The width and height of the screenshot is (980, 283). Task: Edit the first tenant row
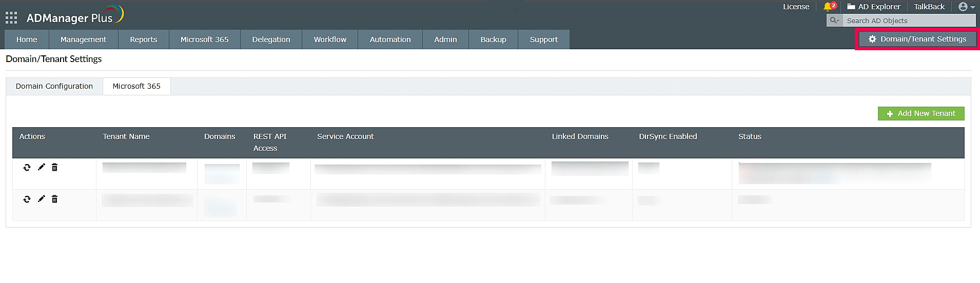point(41,167)
